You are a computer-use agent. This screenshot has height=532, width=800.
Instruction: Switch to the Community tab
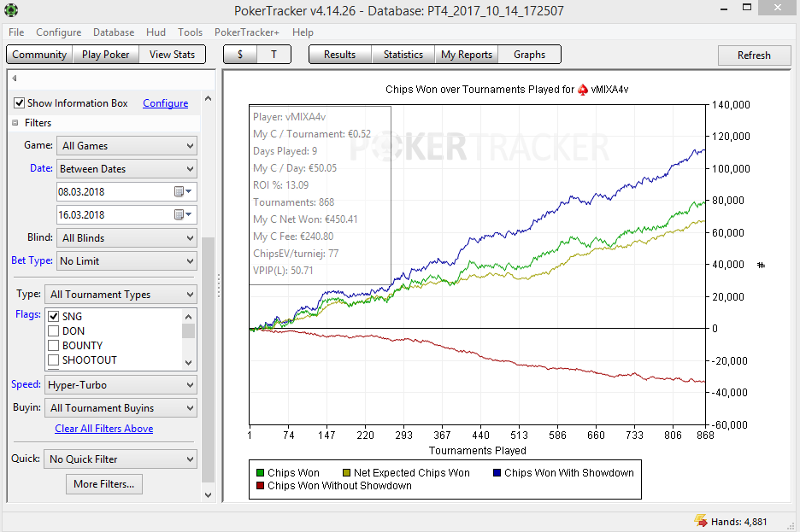39,55
